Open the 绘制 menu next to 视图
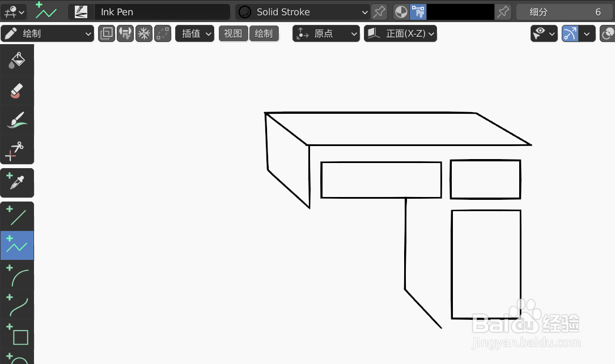This screenshot has width=615, height=364. tap(264, 34)
